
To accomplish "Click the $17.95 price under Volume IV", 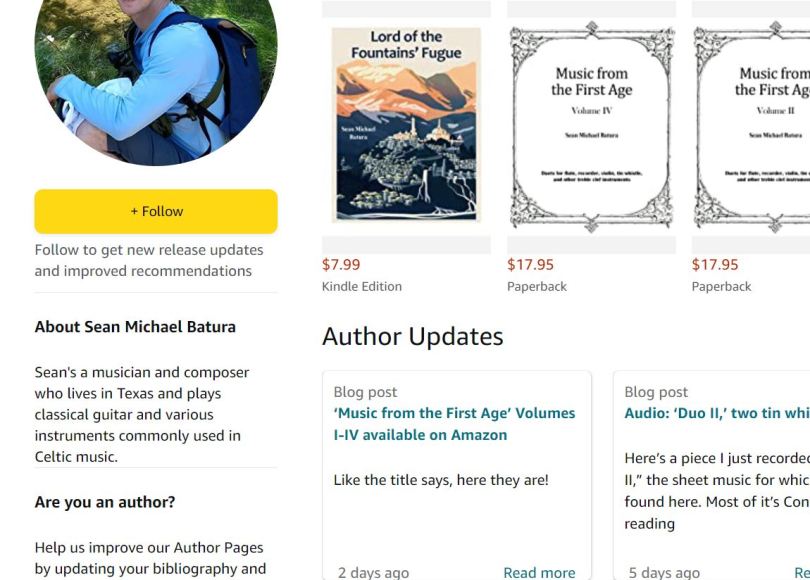I will point(530,265).
